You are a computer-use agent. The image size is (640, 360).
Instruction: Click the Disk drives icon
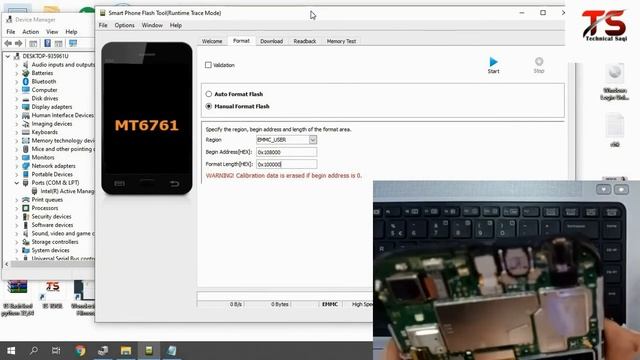(x=26, y=98)
